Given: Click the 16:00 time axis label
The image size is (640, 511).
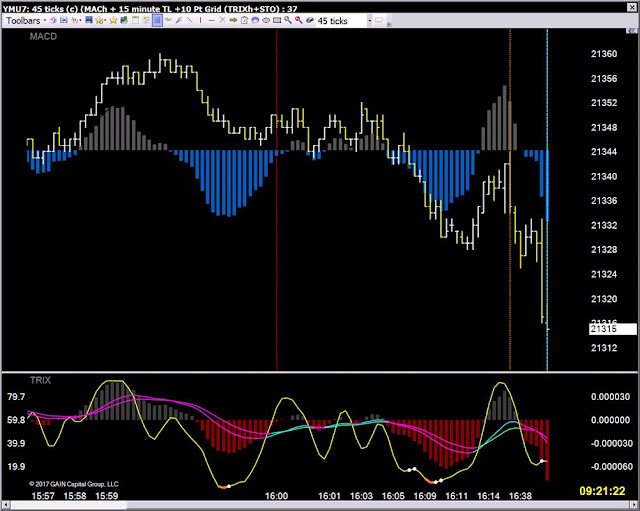Looking at the screenshot, I should (276, 496).
